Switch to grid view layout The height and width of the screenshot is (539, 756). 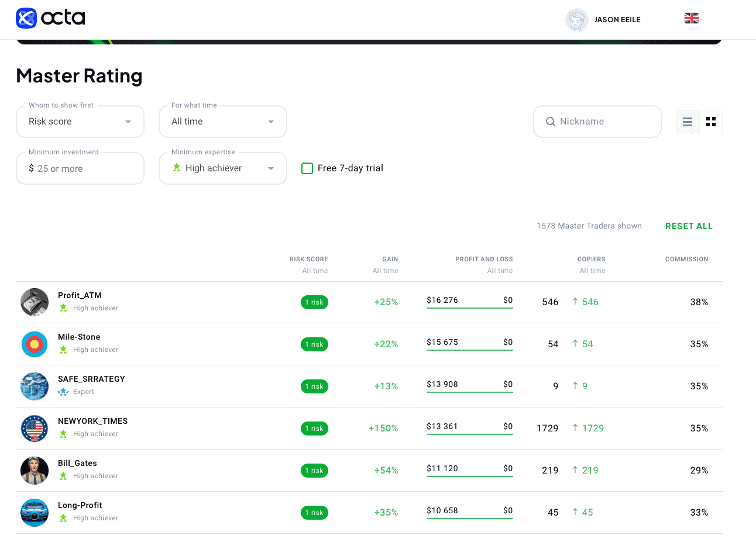point(711,122)
